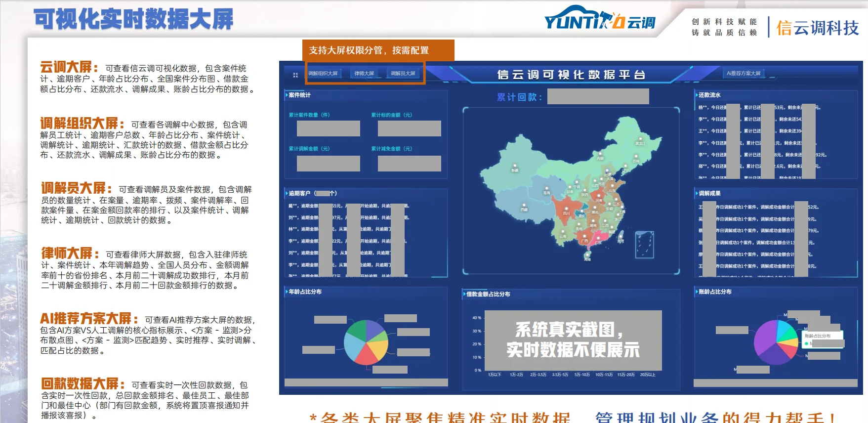Viewport: 868px width, 423px height.
Task: Click the 账龄占比分布 tooltip box
Action: tap(822, 340)
